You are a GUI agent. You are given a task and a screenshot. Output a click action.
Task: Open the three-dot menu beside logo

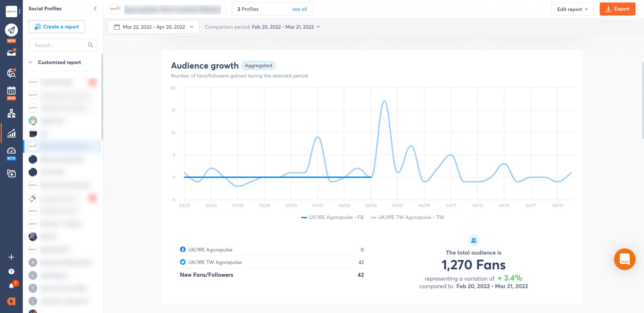[19, 11]
